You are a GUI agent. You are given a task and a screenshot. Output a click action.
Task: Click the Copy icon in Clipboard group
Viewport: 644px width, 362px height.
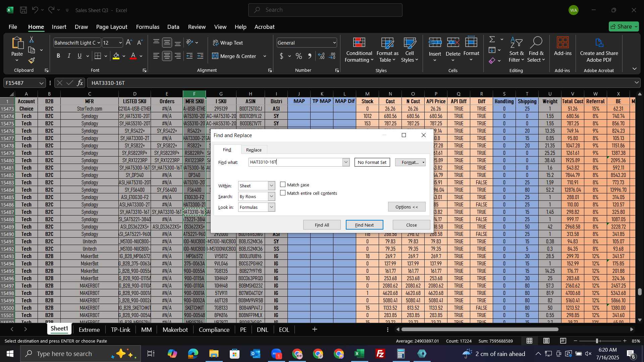pos(32,50)
